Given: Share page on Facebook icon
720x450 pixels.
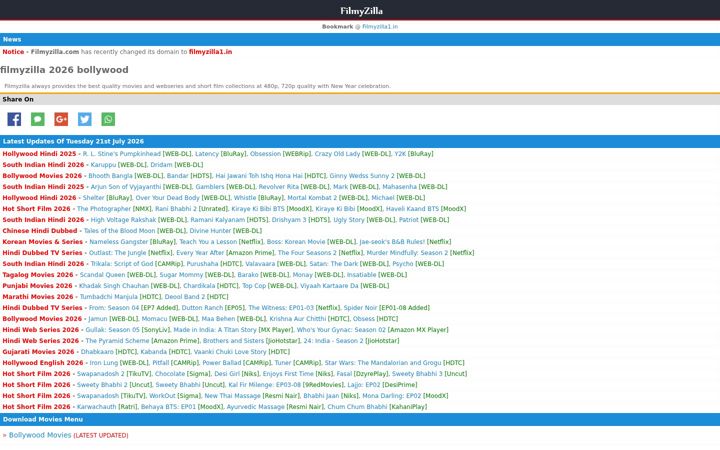Looking at the screenshot, I should click(14, 119).
